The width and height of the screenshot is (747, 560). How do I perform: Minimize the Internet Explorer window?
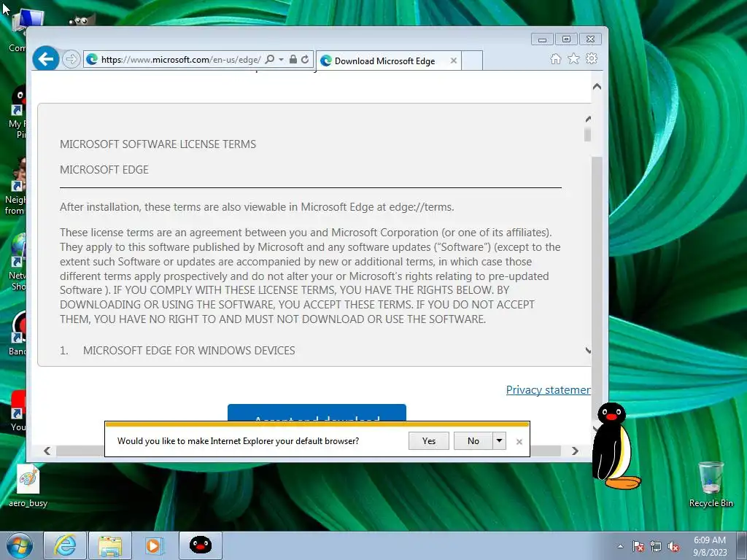(542, 39)
